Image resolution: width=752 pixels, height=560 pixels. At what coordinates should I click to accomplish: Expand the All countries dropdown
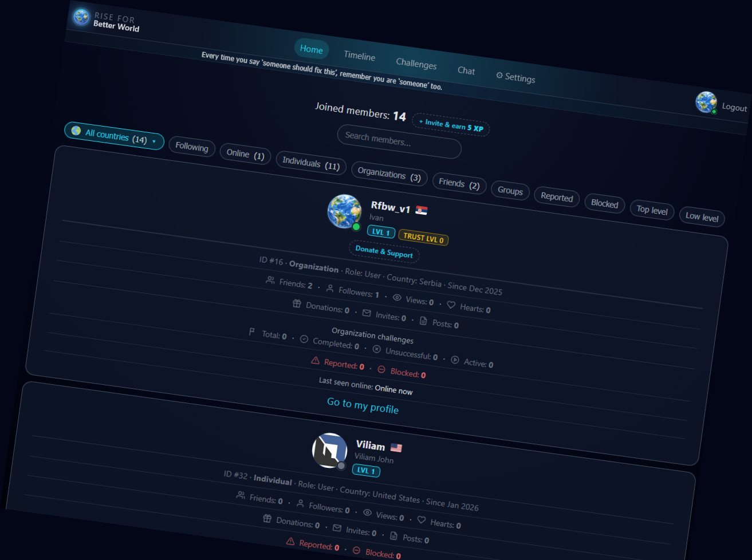point(114,136)
